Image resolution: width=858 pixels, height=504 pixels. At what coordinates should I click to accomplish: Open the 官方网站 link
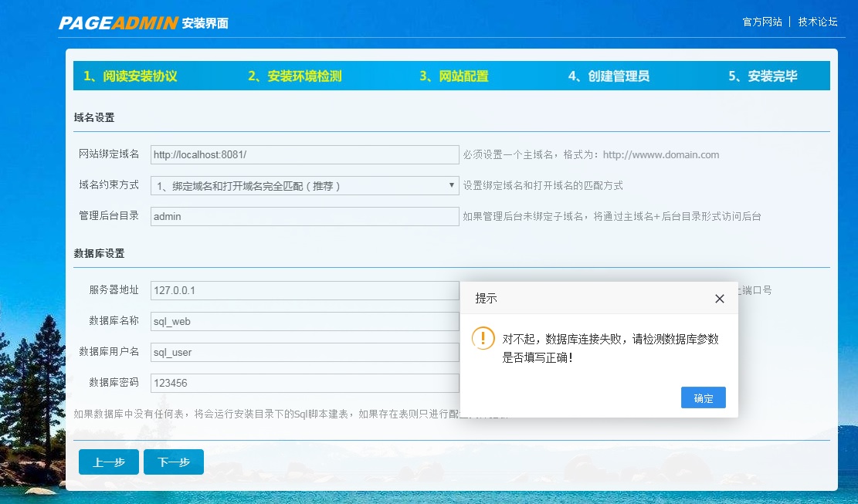pos(761,22)
